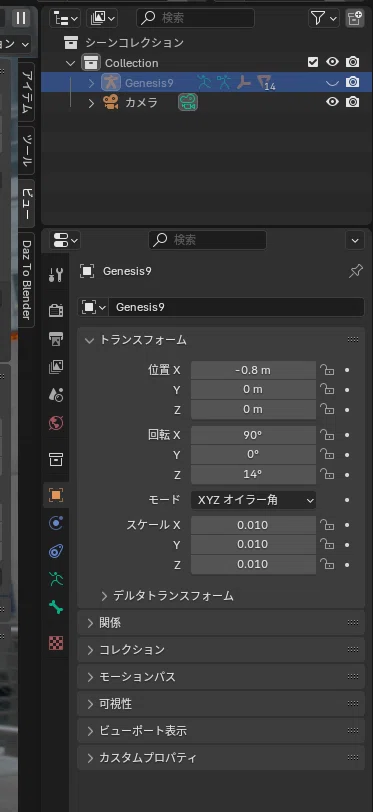Uncheck the Collection exclude checkbox

point(313,62)
